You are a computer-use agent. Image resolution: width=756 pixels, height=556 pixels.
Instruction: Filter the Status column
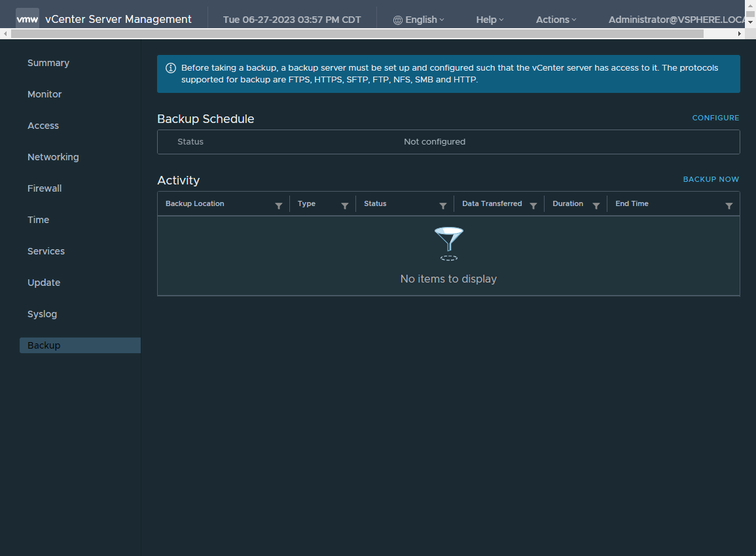443,206
